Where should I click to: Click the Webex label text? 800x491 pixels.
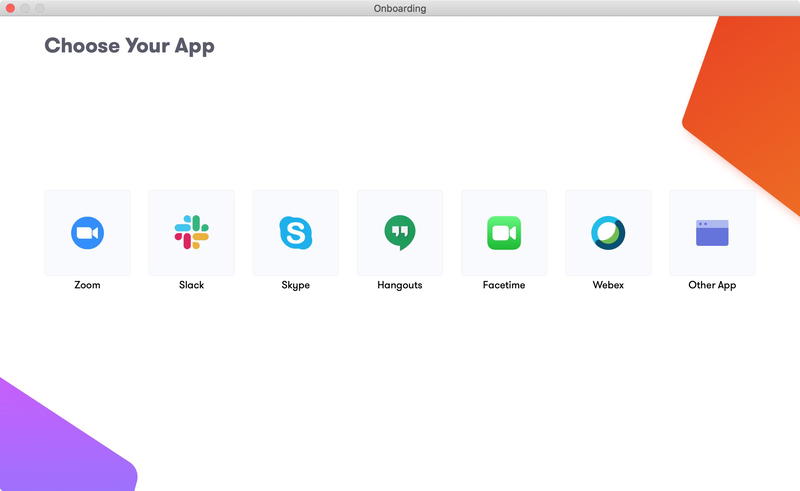click(x=608, y=285)
